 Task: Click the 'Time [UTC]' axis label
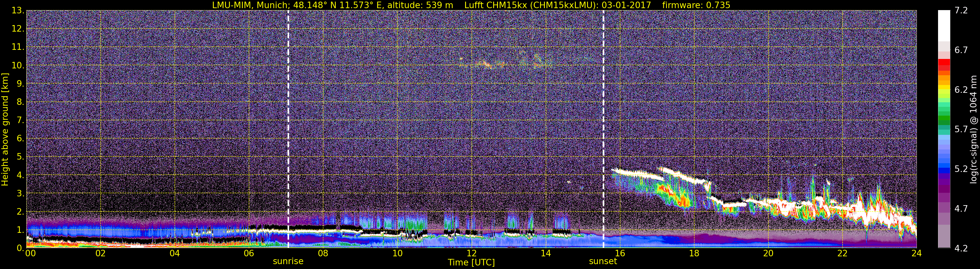[471, 262]
